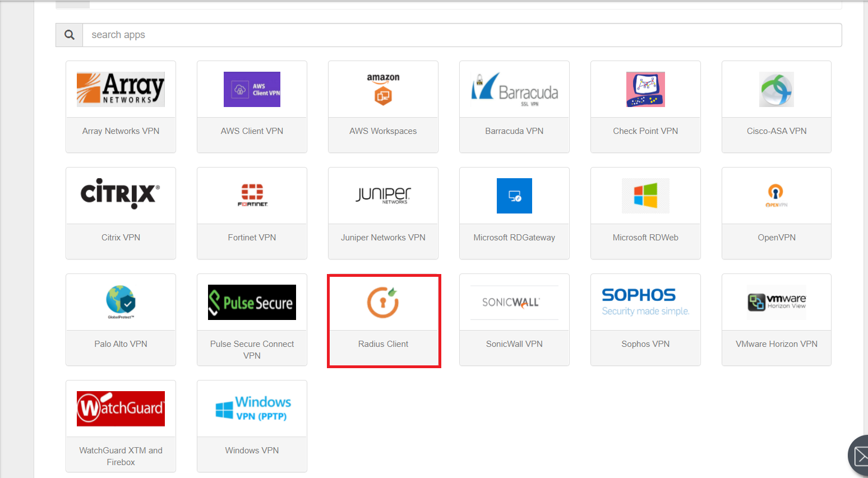Click the search apps input field
Viewport: 868px width, 478px height.
click(393, 35)
